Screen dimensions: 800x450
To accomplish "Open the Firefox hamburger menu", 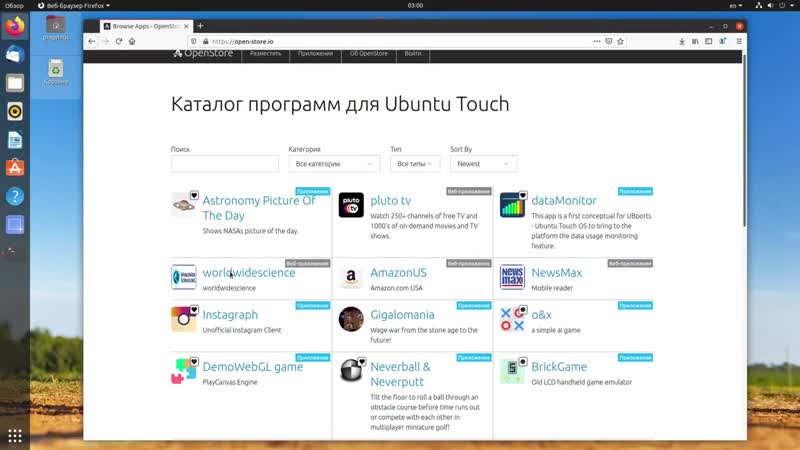I will click(739, 41).
